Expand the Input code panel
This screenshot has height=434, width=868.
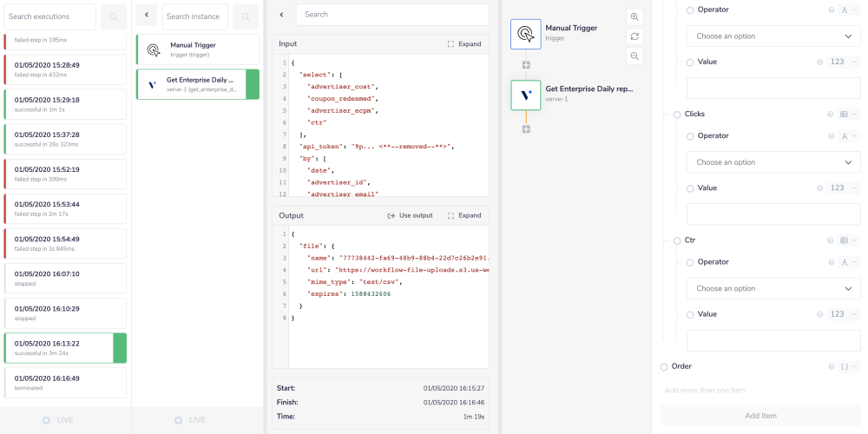pyautogui.click(x=464, y=43)
